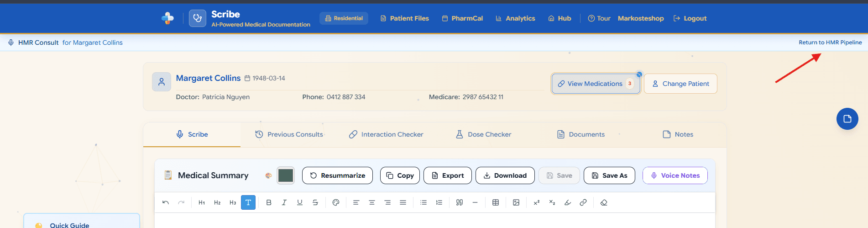Download the medical summary
Image resolution: width=868 pixels, height=228 pixels.
[x=505, y=175]
